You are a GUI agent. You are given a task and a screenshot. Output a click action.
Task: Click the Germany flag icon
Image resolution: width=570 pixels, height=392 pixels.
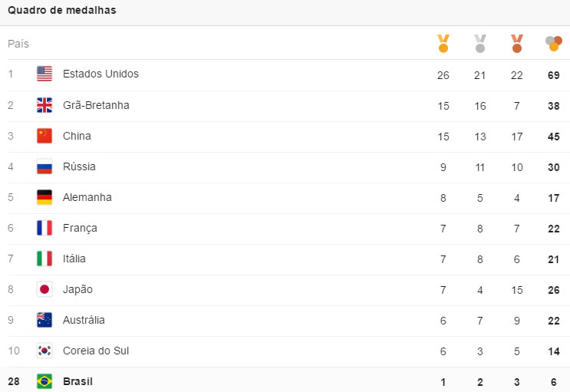click(44, 197)
